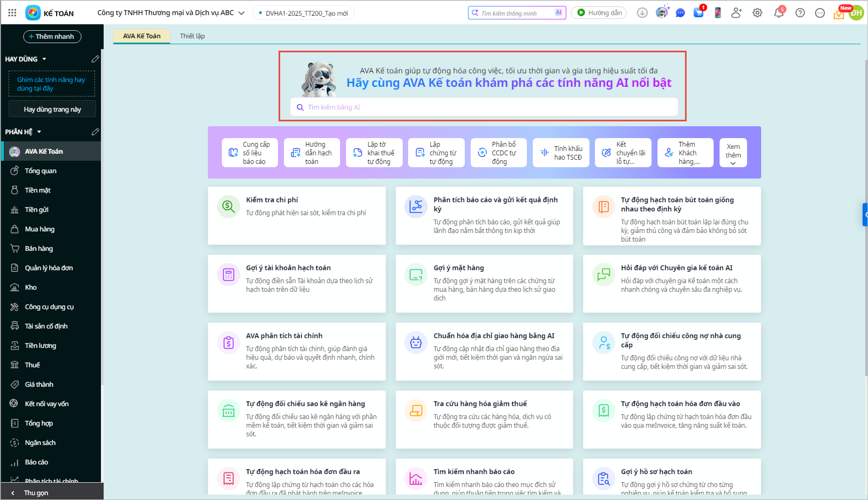Open the blue side panel handle
This screenshot has width=868, height=500.
coord(865,214)
